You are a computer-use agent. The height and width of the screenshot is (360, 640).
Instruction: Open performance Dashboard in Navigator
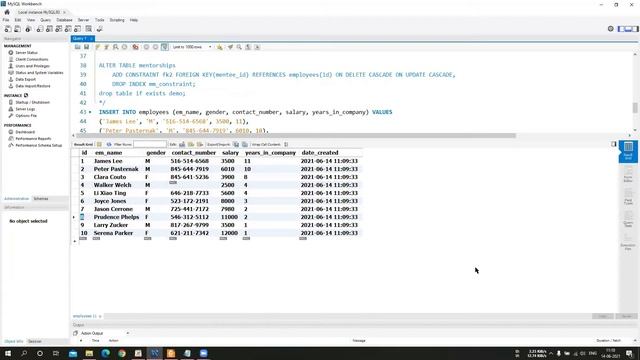[x=25, y=132]
